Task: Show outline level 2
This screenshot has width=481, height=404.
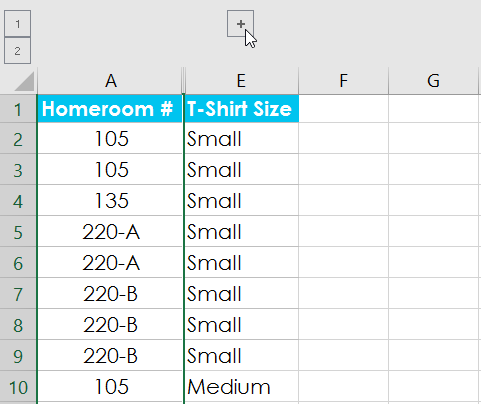Action: 17,51
